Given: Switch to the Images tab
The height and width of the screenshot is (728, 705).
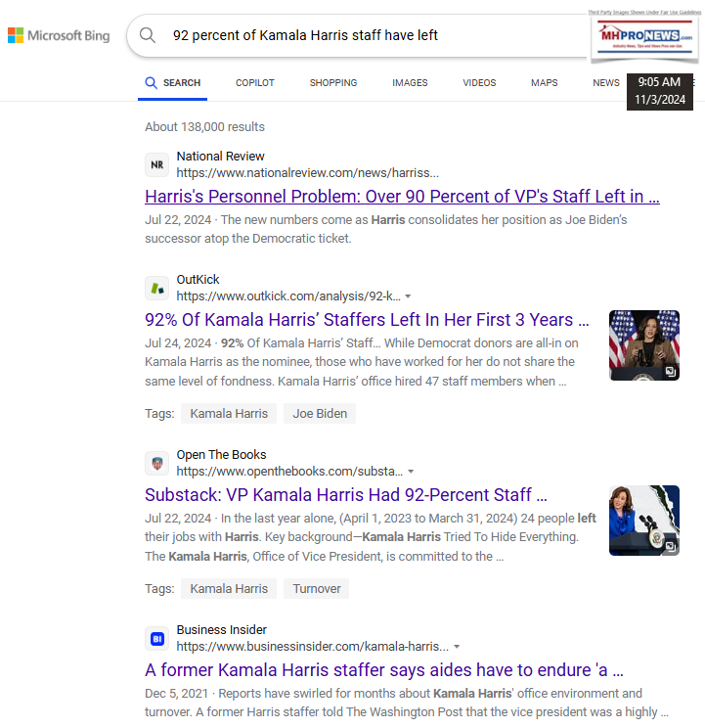Looking at the screenshot, I should [x=410, y=83].
